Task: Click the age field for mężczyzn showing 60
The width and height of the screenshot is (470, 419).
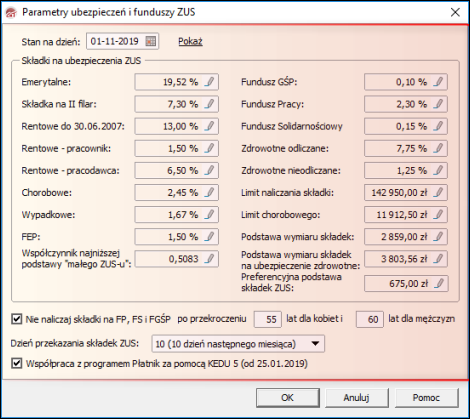Action: [x=370, y=319]
